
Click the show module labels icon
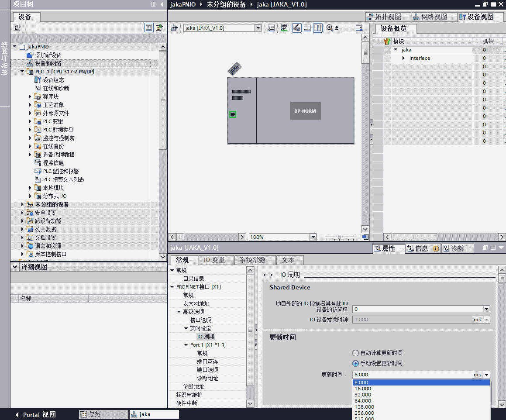296,28
